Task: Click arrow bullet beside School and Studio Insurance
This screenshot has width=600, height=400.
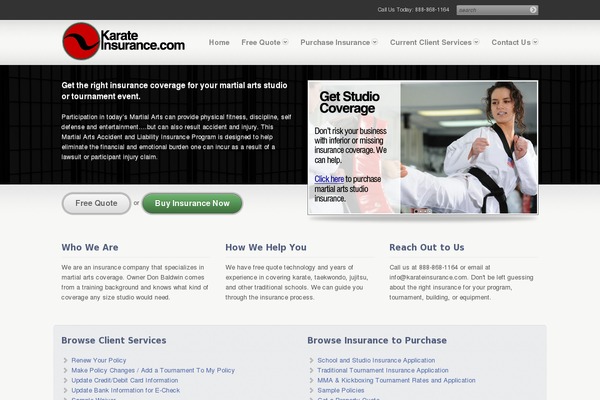Action: click(311, 360)
